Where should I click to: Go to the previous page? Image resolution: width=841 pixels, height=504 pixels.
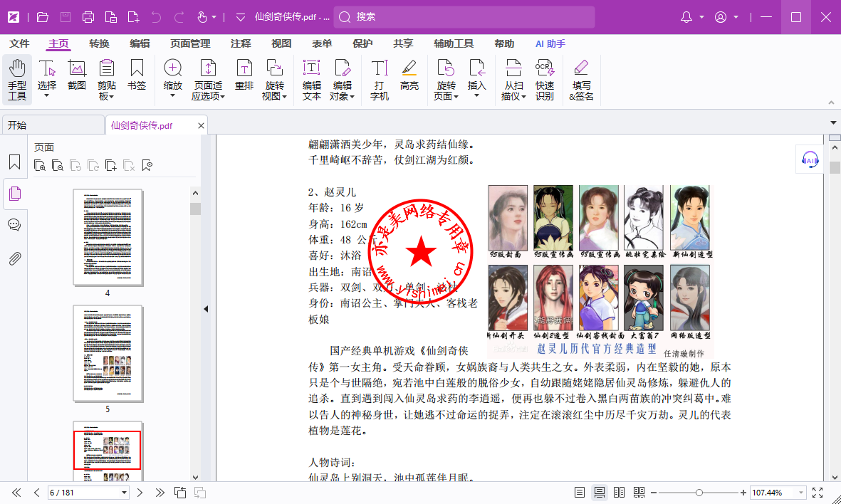click(x=36, y=492)
